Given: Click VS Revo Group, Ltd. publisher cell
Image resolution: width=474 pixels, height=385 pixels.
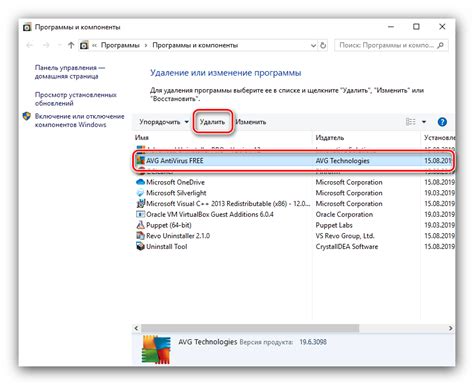Looking at the screenshot, I should coord(345,236).
